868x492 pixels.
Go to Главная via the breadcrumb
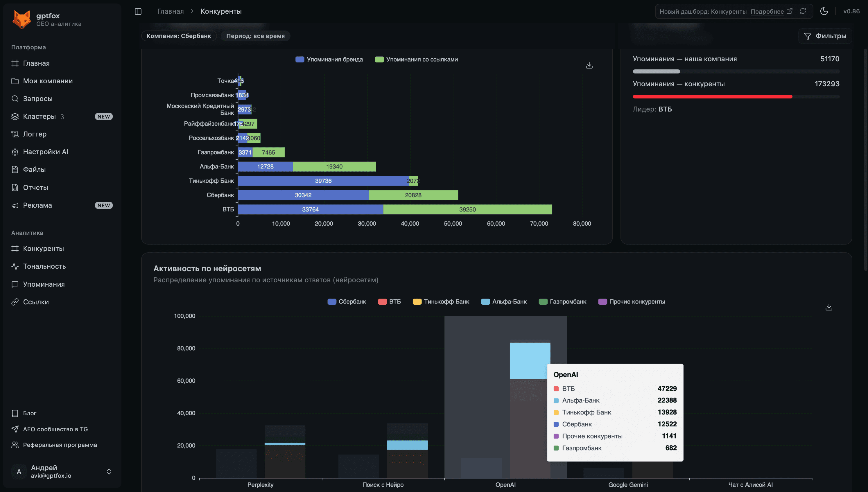pos(170,11)
